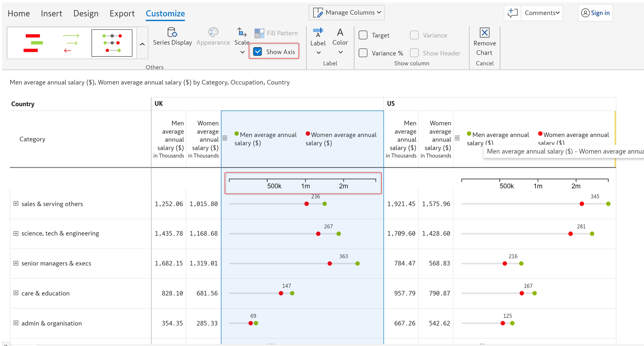Select the arrows chart style
This screenshot has height=346, width=644.
(x=71, y=43)
